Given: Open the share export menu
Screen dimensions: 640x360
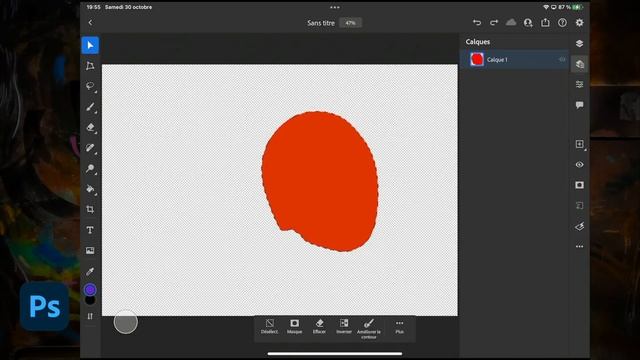Looking at the screenshot, I should click(x=545, y=22).
